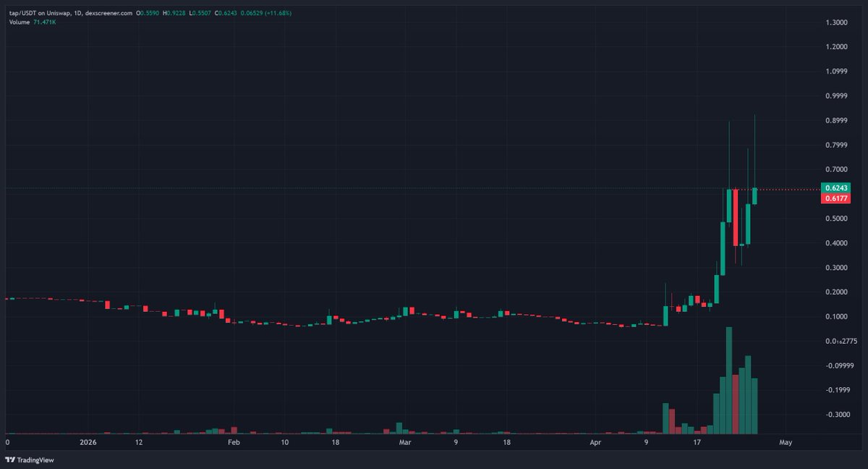Click the Feb label on time axis
The image size is (868, 469).
[x=234, y=441]
